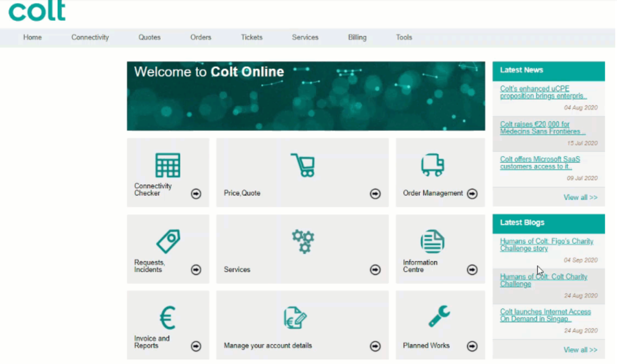The width and height of the screenshot is (617, 364).
Task: Open the Billing menu
Action: pyautogui.click(x=357, y=38)
